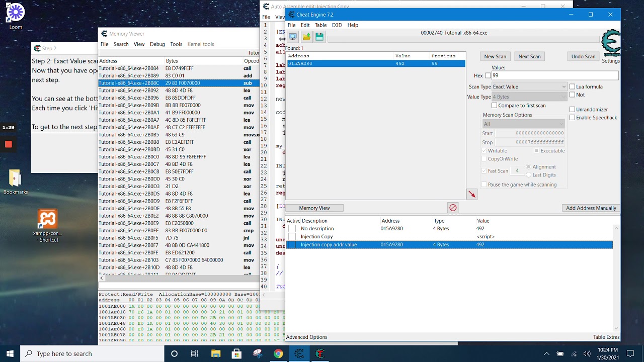The width and height of the screenshot is (644, 362).
Task: Select the sub instruction row in Memory Viewer
Action: [179, 83]
